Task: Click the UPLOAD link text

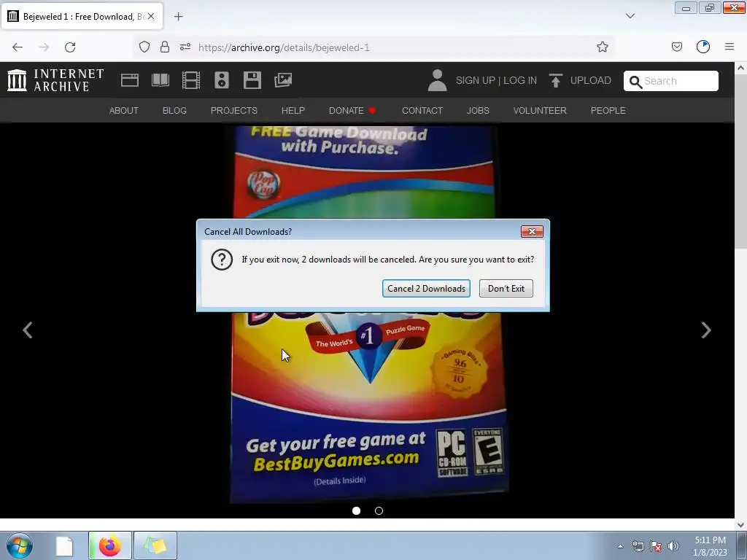Action: [x=591, y=80]
